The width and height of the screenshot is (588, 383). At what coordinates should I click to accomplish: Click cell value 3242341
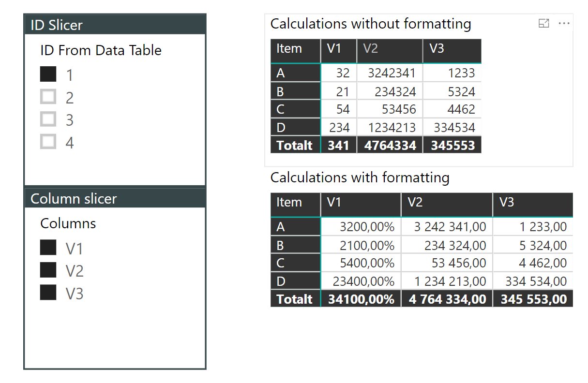[x=391, y=73]
